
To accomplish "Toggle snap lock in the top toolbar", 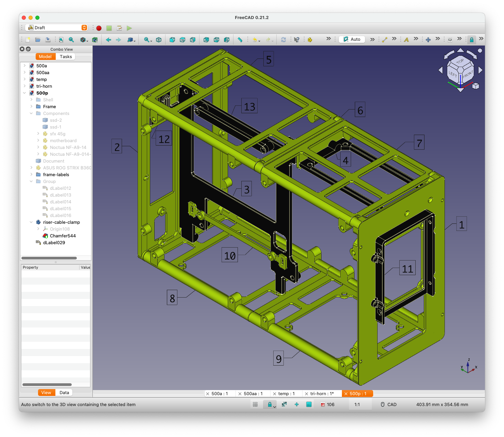I will (x=472, y=40).
